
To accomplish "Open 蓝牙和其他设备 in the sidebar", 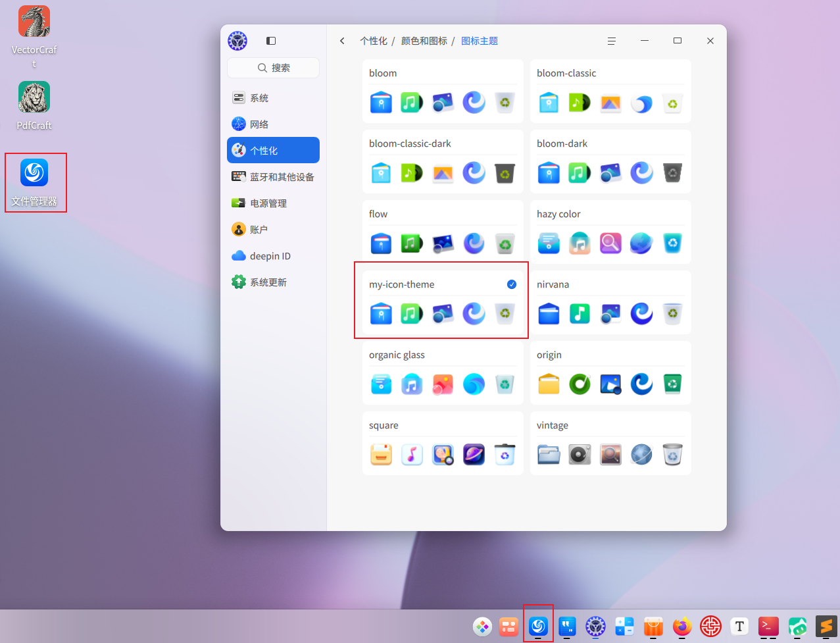I will [x=273, y=177].
